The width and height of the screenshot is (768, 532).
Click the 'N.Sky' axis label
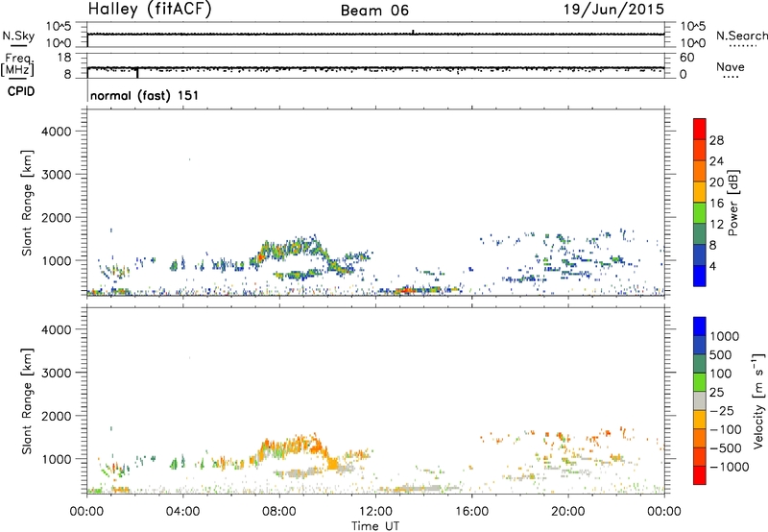click(x=18, y=36)
